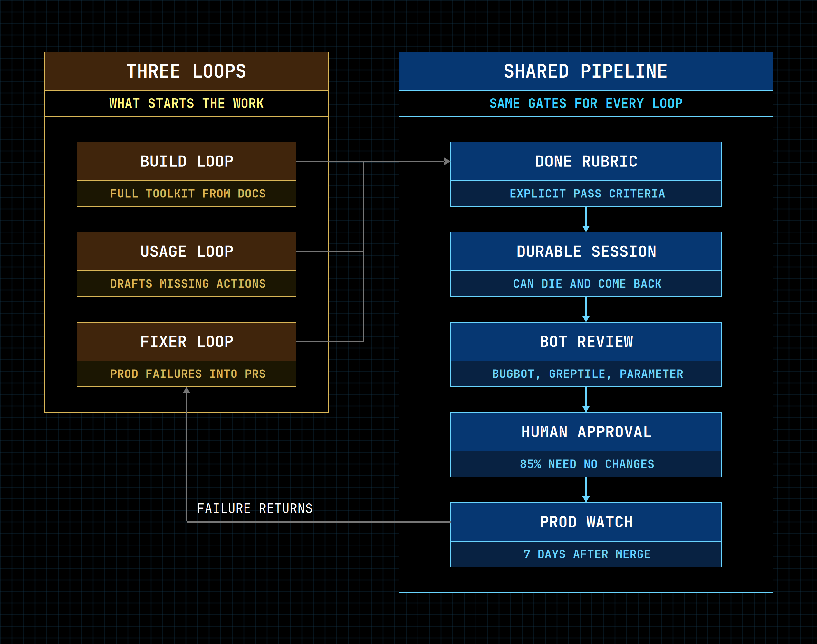
Task: Select FULL TOOLKIT FROM DOCS text
Action: pyautogui.click(x=188, y=194)
